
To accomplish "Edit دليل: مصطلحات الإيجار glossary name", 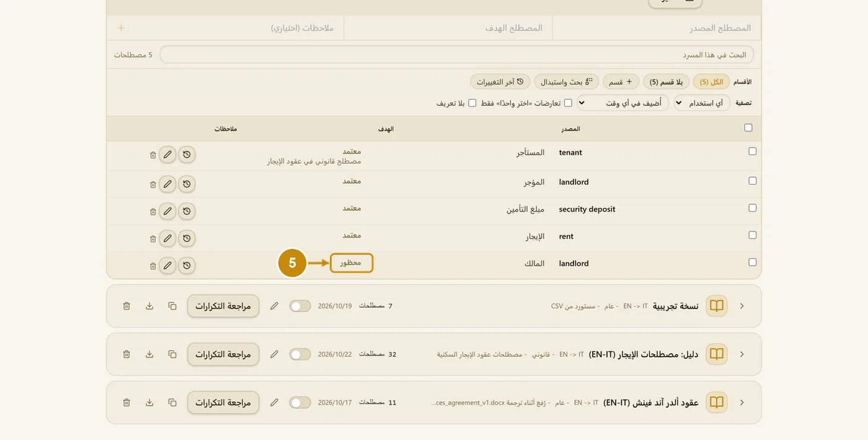I will coord(274,354).
